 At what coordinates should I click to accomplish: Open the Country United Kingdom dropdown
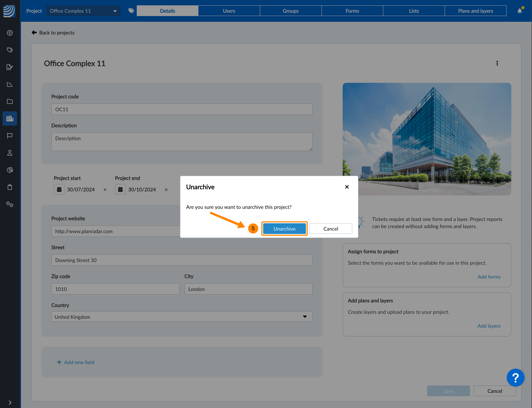click(182, 317)
